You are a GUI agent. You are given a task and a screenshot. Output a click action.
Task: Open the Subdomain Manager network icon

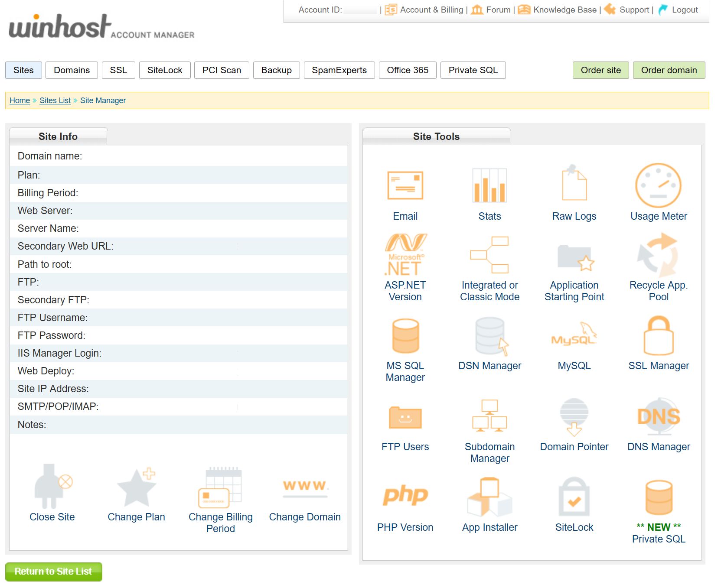pos(489,416)
